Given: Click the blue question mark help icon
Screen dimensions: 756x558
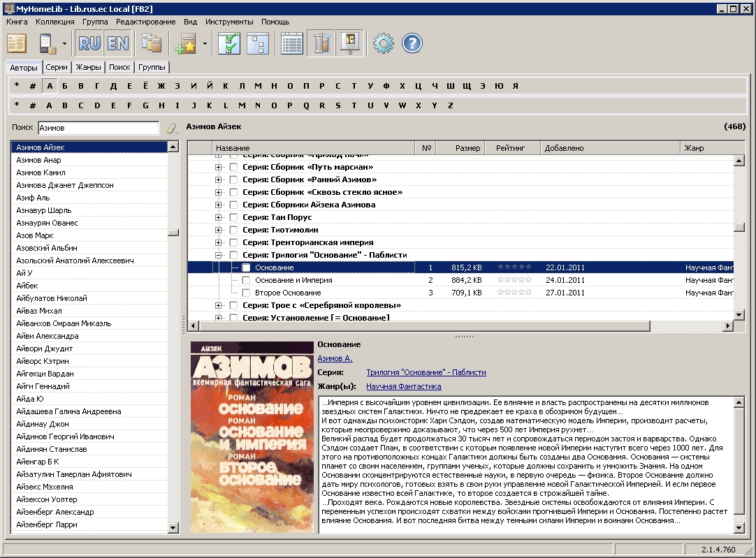Looking at the screenshot, I should pyautogui.click(x=412, y=43).
